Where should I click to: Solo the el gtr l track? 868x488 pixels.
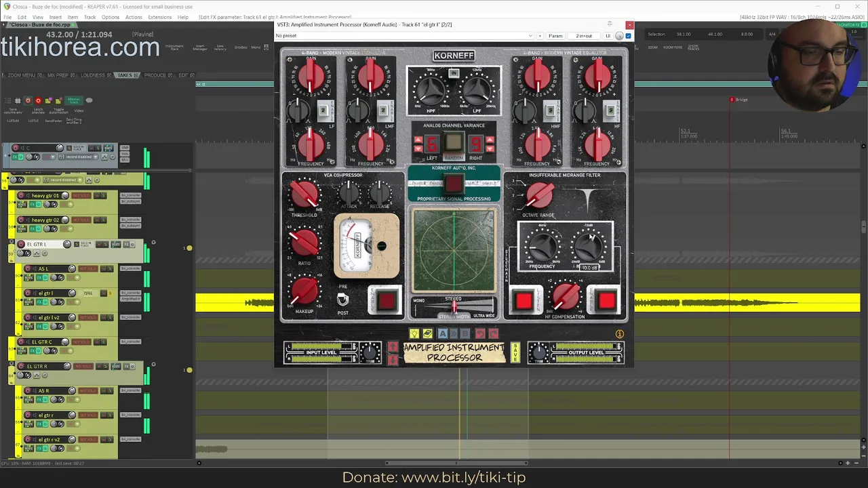[x=110, y=293]
